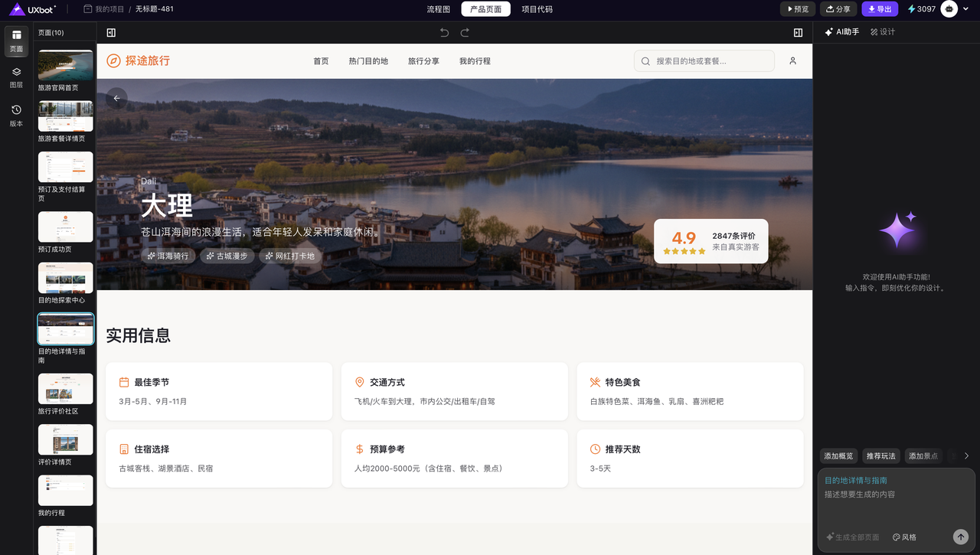The image size is (980, 555).
Task: Click the undo arrow icon
Action: 444,33
